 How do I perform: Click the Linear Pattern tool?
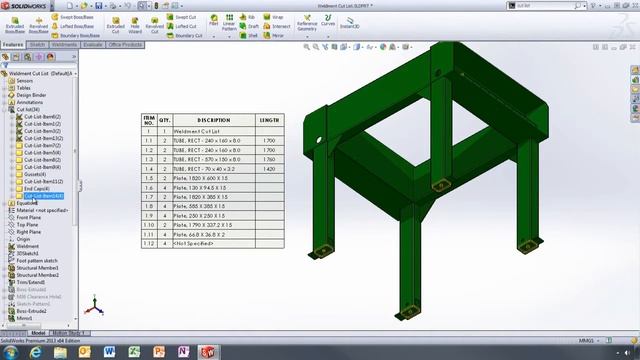[x=229, y=22]
